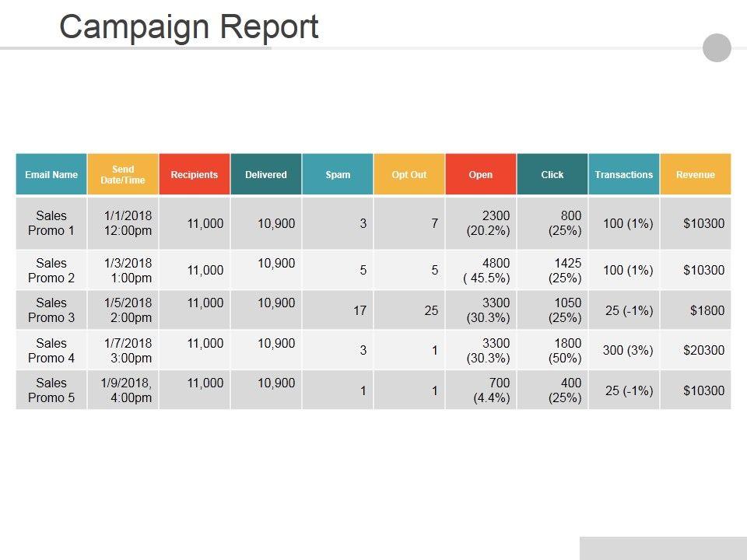Viewport: 747px width, 560px height.
Task: Select the red Open column header
Action: 481,174
